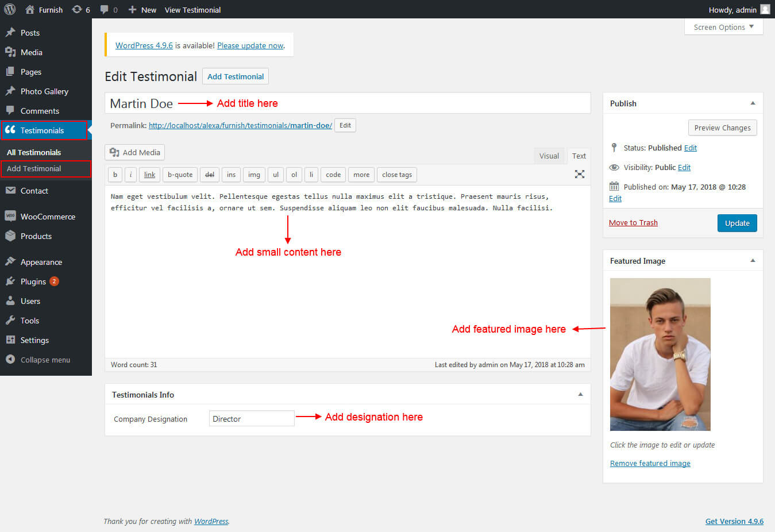Click the Media sidebar icon

tap(10, 52)
